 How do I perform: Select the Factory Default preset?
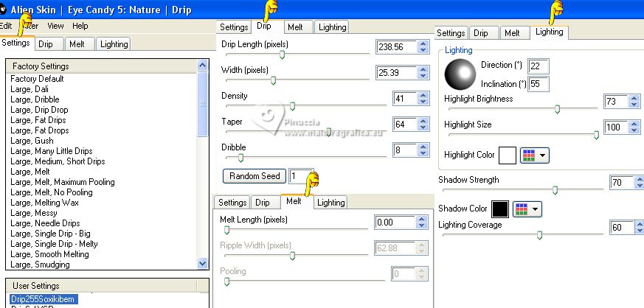click(x=37, y=79)
